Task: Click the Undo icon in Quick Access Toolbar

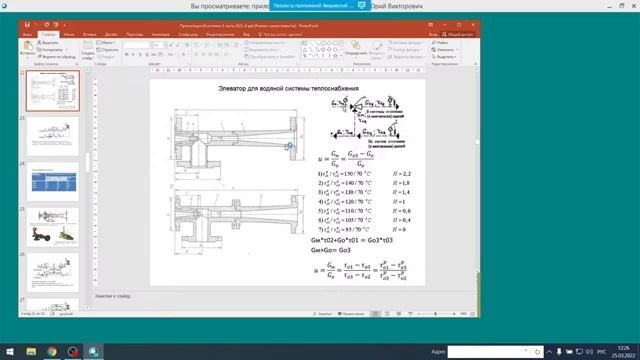Action: click(x=37, y=25)
